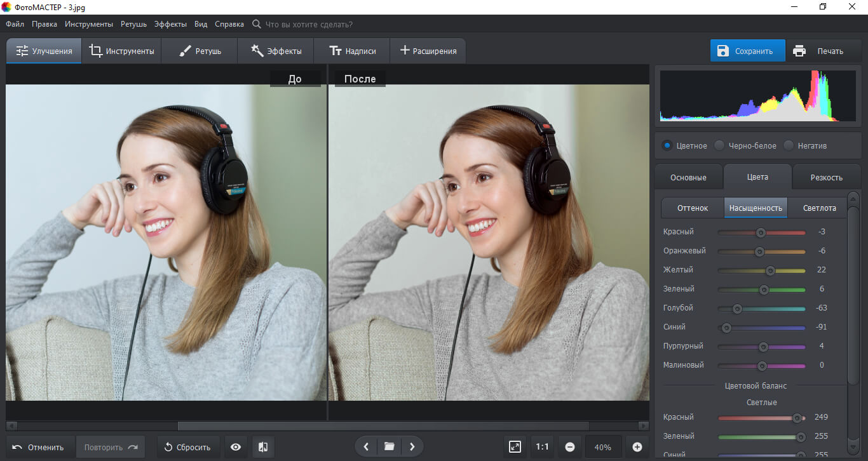The image size is (868, 461).
Task: Open the Эффекты menu in menu bar
Action: [170, 24]
